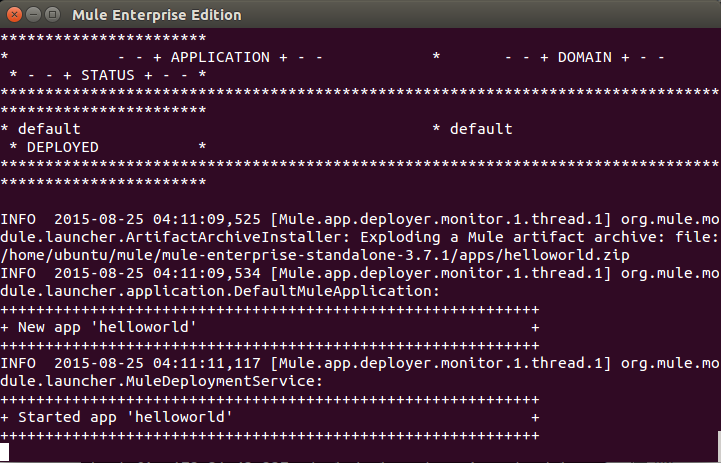Click 'default' under the APPLICATION column
Image resolution: width=721 pixels, height=463 pixels.
49,129
